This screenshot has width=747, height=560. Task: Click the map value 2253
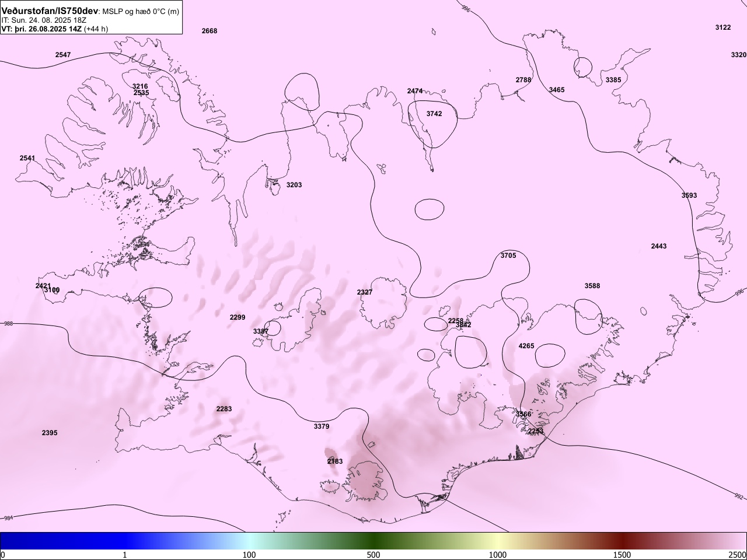(536, 431)
